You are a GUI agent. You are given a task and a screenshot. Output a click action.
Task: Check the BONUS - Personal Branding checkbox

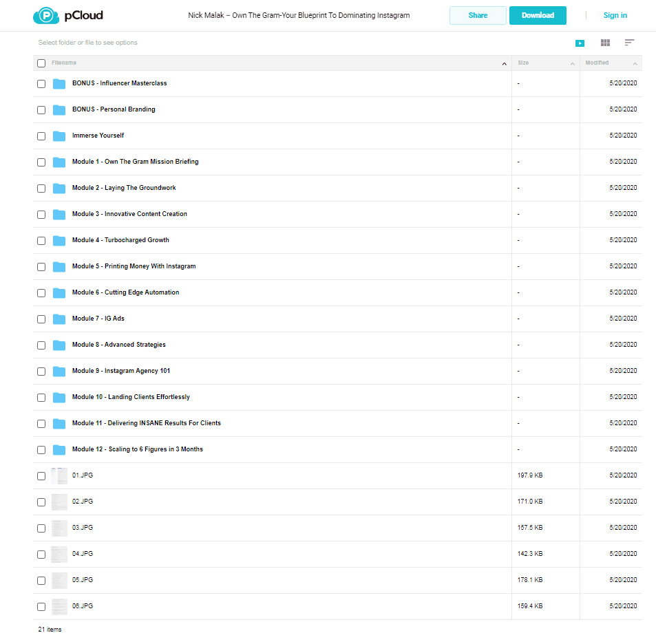(x=41, y=110)
